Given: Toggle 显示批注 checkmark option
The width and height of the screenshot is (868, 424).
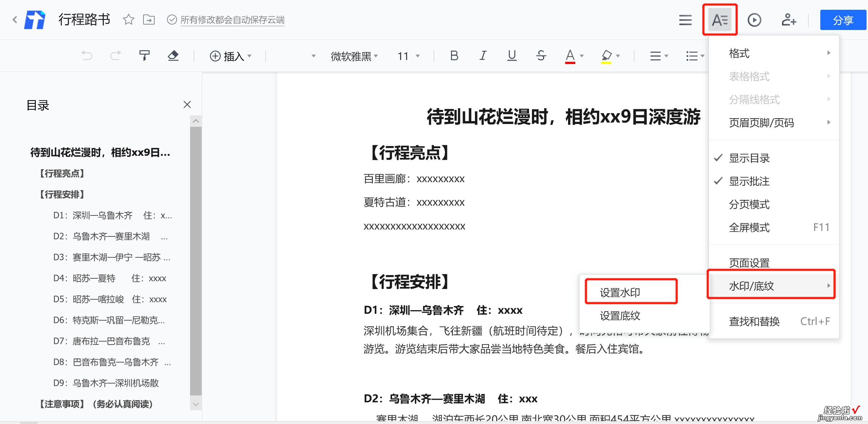Looking at the screenshot, I should click(774, 181).
